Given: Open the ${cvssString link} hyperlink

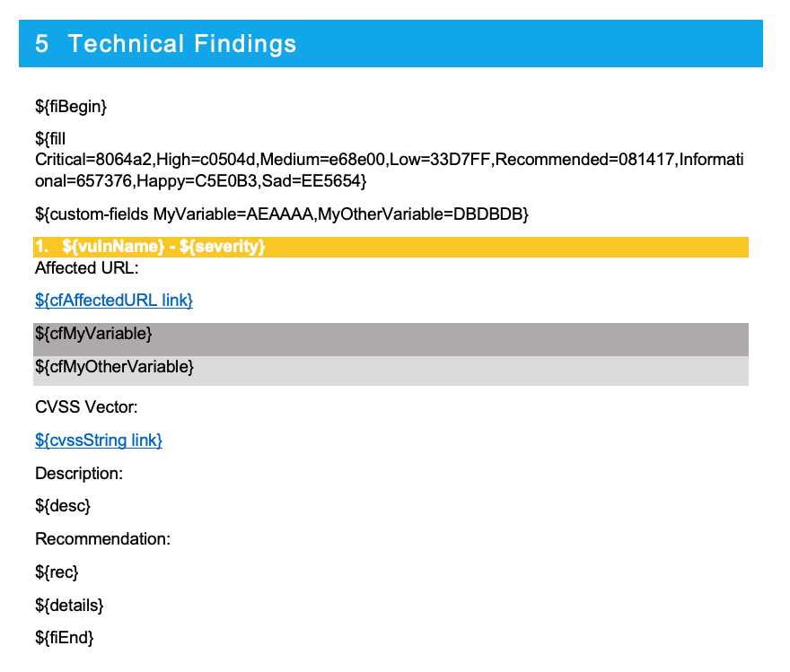Looking at the screenshot, I should click(99, 441).
